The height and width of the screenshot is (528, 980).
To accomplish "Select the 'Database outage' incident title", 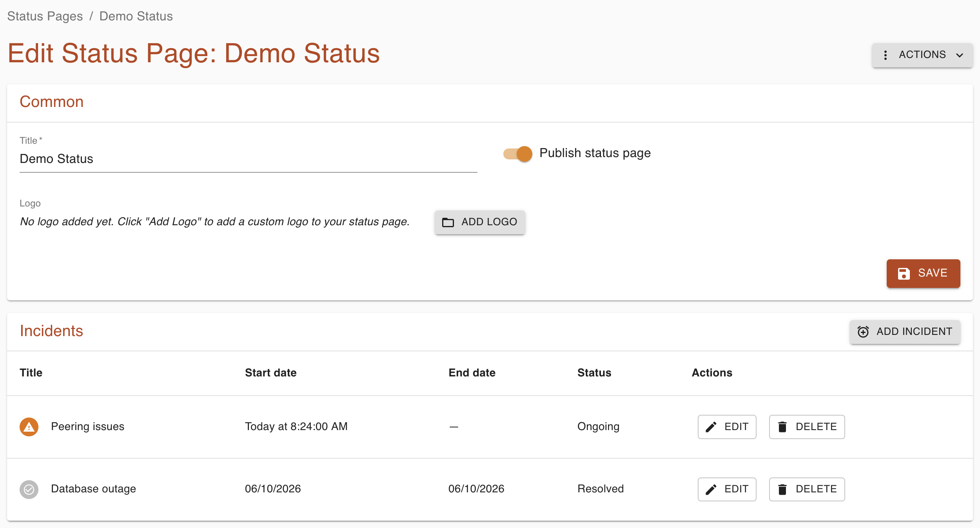I will coord(93,489).
